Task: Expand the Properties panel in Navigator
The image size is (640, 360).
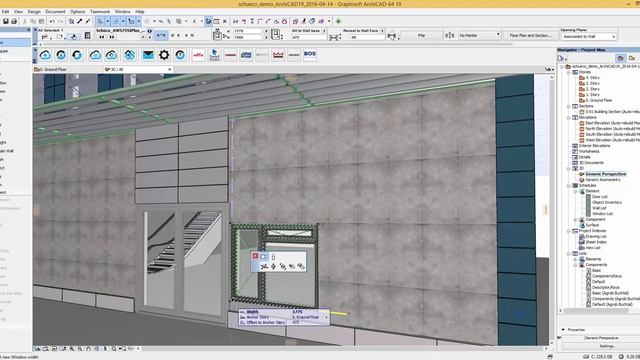Action: pyautogui.click(x=563, y=329)
